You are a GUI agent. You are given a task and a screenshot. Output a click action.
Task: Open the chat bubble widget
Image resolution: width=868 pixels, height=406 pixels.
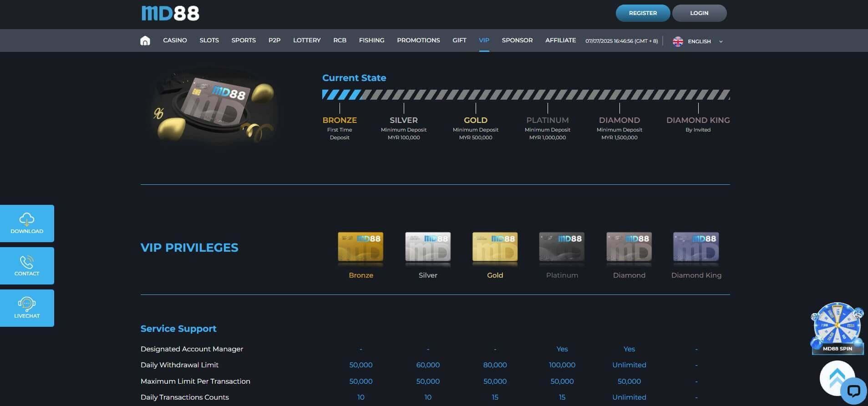[853, 391]
